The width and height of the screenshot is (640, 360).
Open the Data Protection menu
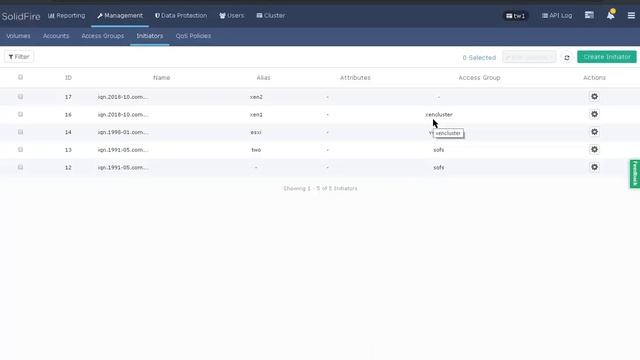181,16
